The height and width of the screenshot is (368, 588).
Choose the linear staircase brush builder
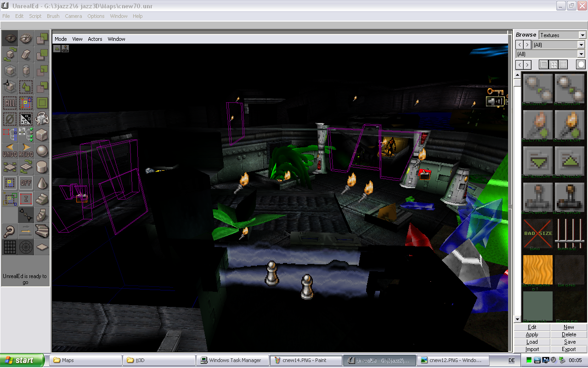(42, 199)
